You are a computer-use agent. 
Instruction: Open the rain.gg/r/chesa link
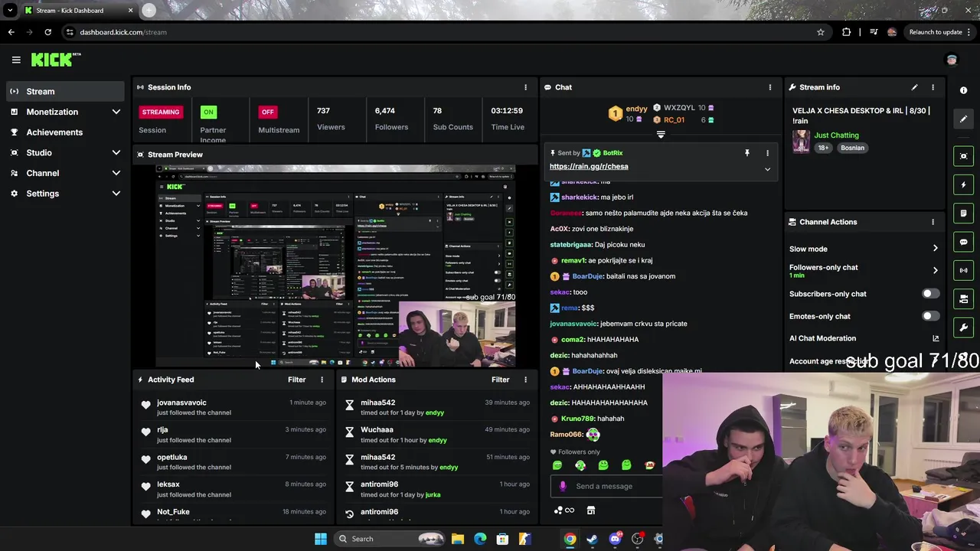589,167
